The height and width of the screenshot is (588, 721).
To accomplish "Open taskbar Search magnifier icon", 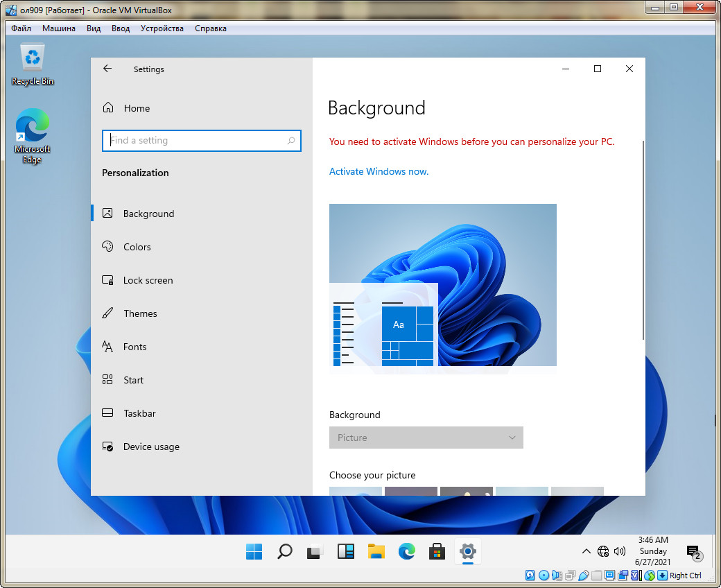I will pos(285,551).
